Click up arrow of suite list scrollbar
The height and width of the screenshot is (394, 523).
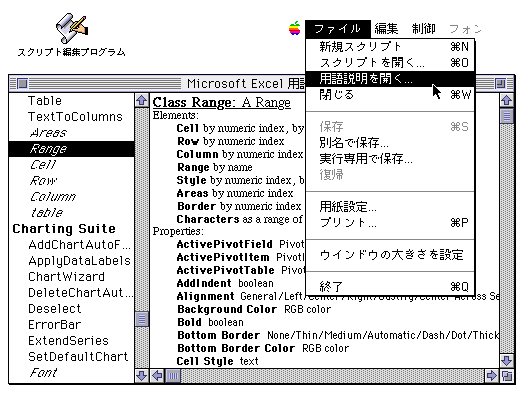pos(142,100)
